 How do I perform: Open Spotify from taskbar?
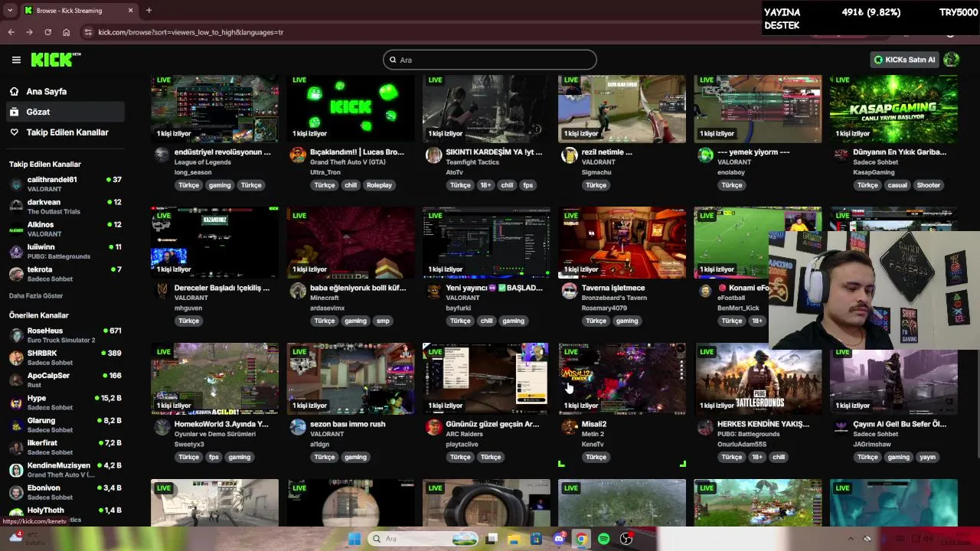point(604,539)
